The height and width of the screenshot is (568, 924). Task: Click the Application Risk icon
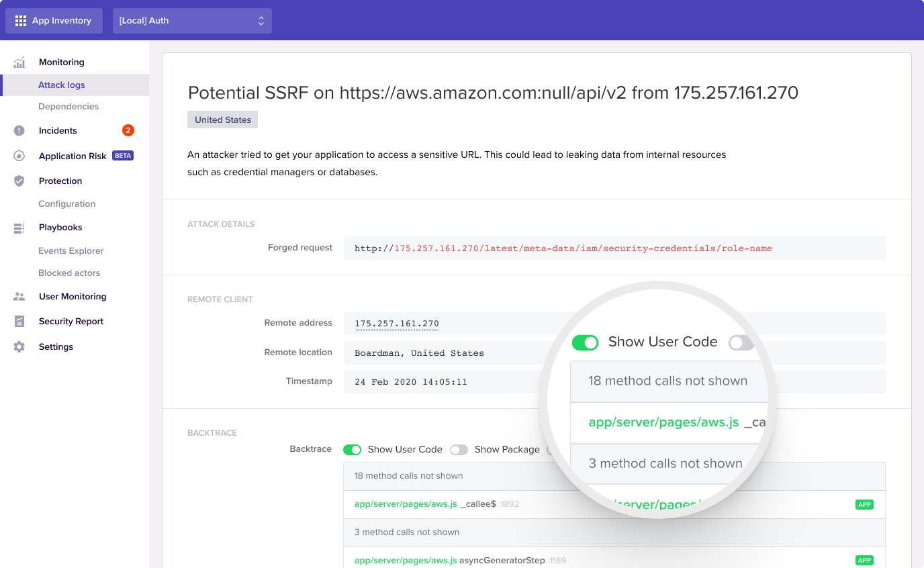pos(19,156)
